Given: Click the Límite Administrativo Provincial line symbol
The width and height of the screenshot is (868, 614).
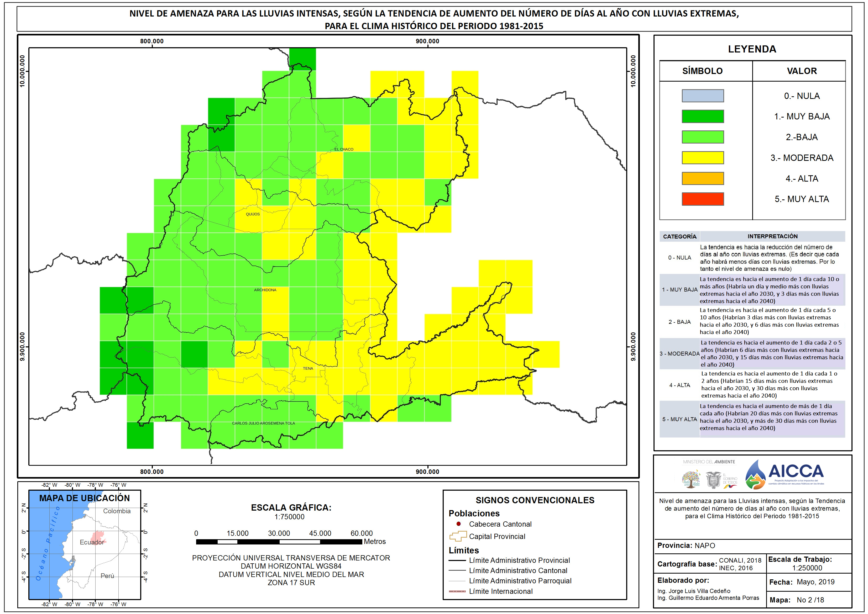Looking at the screenshot, I should click(457, 560).
